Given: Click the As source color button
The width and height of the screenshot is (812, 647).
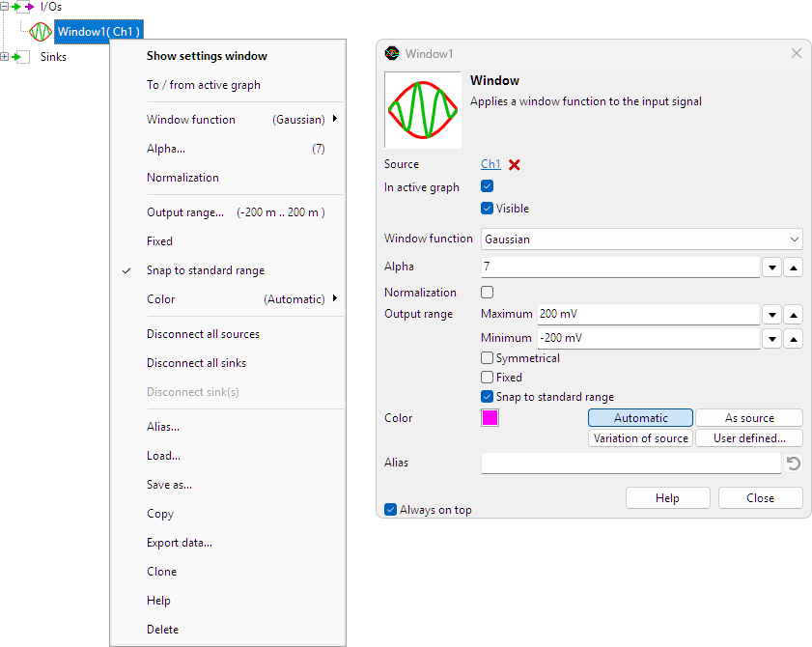Looking at the screenshot, I should (749, 418).
